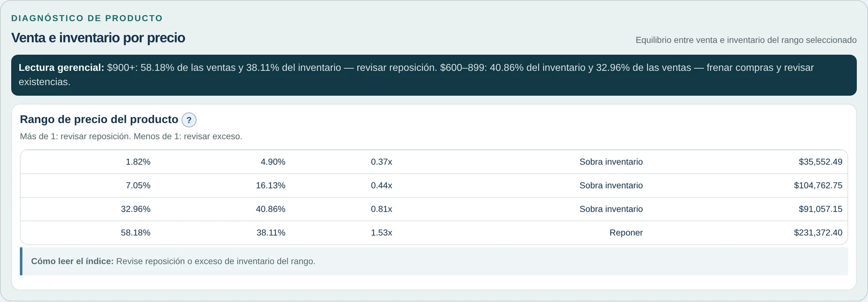Select the Rango de precio del producto heading
Viewport: 868px width, 302px height.
click(x=99, y=120)
